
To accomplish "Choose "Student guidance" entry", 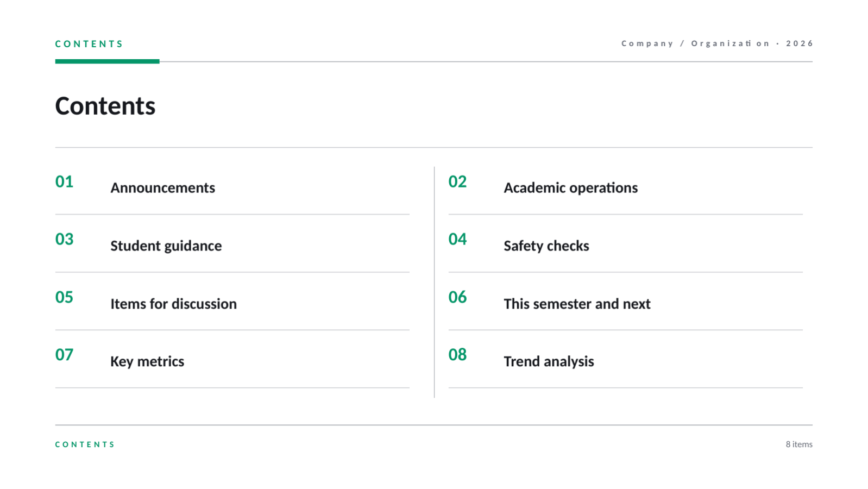I will pos(166,246).
